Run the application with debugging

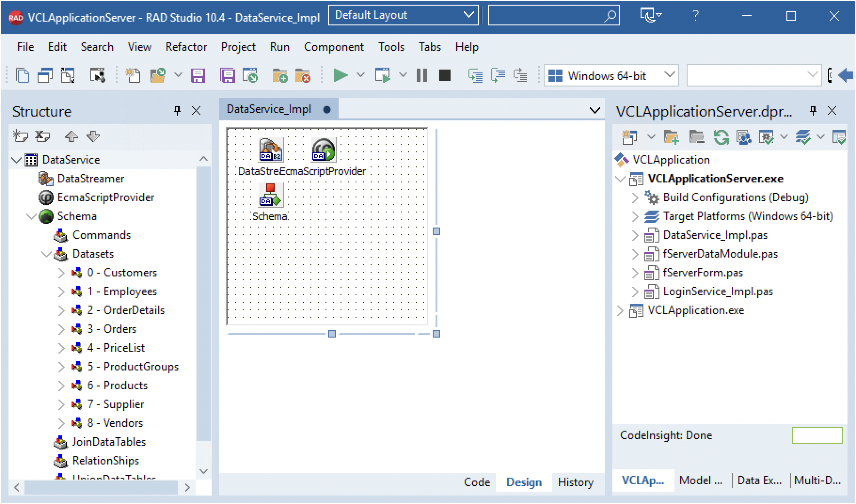pos(341,75)
